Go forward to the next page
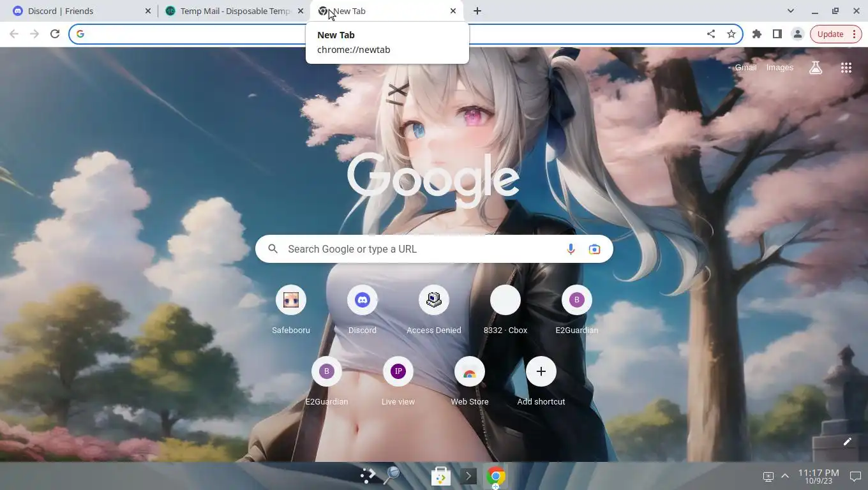The height and width of the screenshot is (490, 868). (x=34, y=34)
